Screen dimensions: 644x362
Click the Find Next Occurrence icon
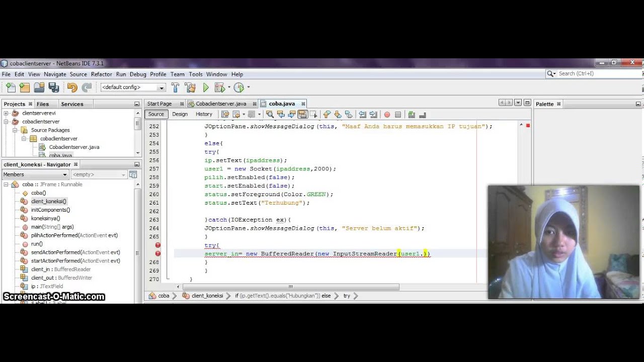pyautogui.click(x=291, y=115)
